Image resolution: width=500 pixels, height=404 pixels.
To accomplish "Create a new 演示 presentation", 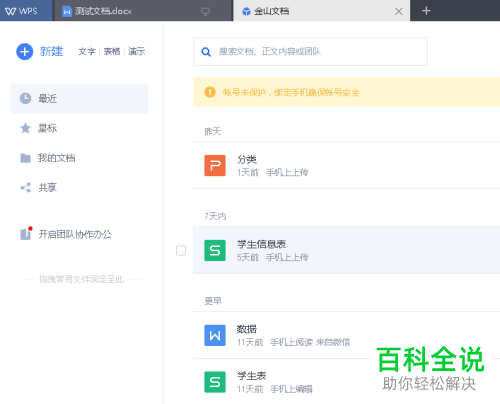I will 137,52.
